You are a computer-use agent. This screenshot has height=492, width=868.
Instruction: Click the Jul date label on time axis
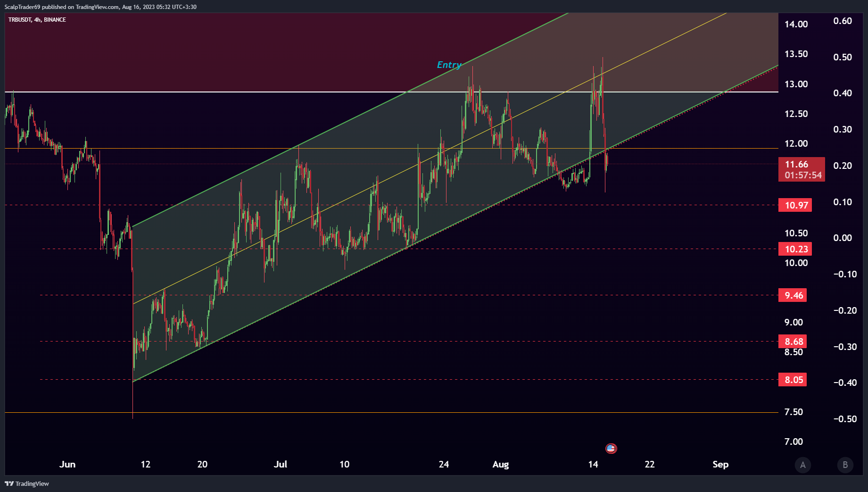(x=281, y=464)
